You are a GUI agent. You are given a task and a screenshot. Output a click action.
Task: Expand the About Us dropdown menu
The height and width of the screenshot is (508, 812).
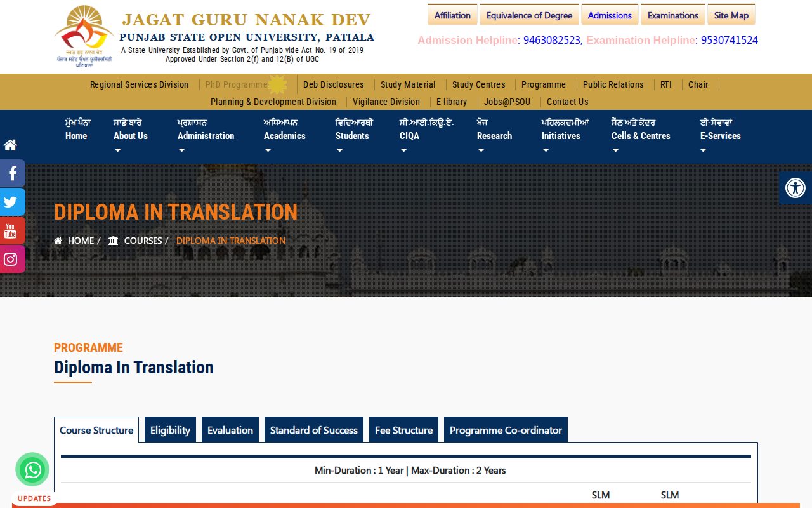tap(131, 136)
